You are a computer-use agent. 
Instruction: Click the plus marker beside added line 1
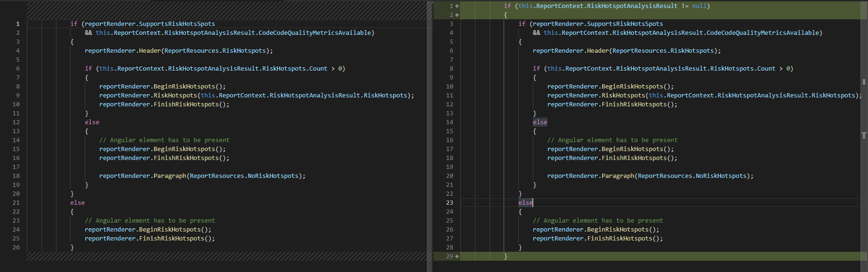tap(457, 6)
